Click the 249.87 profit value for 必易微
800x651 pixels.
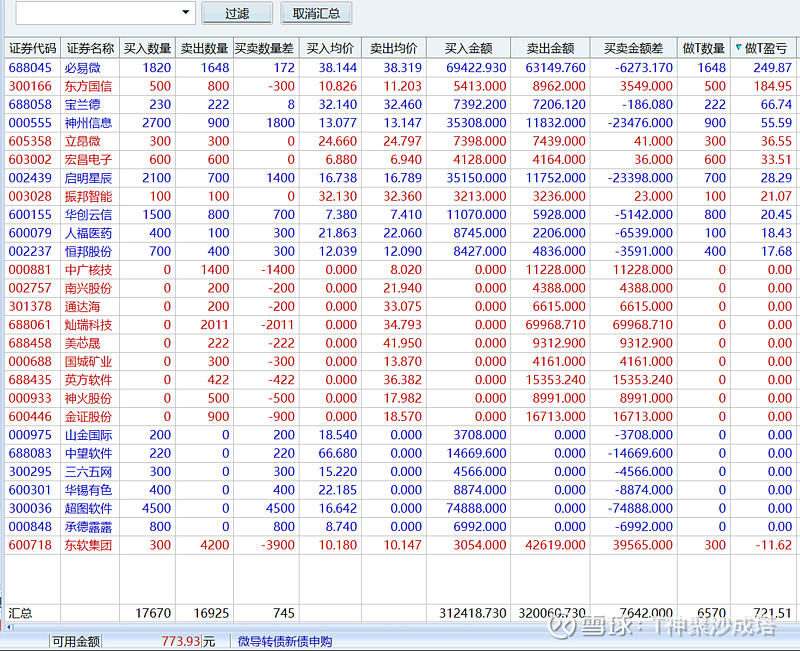pos(772,68)
